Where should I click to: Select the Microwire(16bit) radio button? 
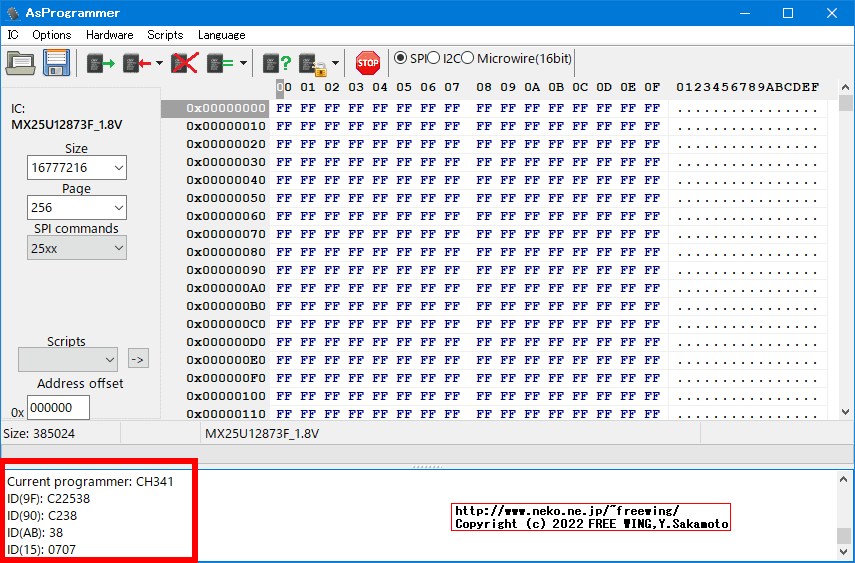click(x=467, y=58)
